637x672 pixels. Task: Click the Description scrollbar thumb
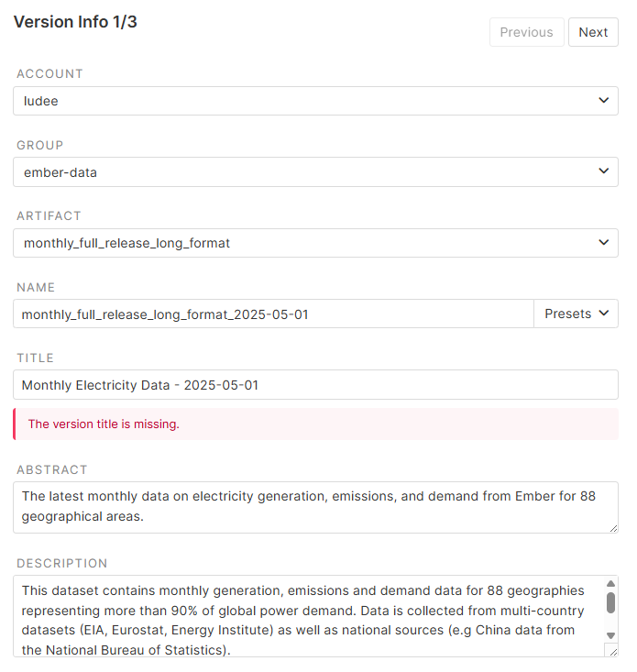point(611,602)
